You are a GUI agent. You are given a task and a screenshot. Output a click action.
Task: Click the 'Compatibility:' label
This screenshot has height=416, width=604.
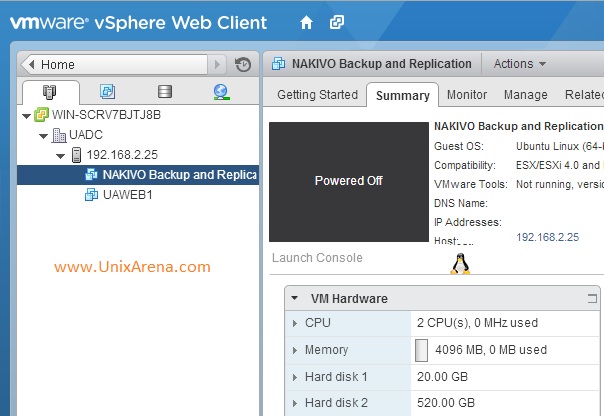click(x=465, y=165)
